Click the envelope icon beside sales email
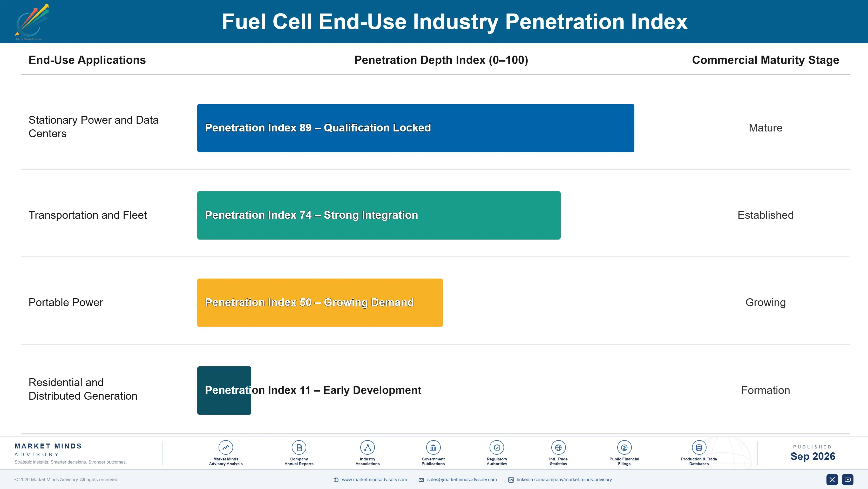Image resolution: width=868 pixels, height=489 pixels. (x=421, y=480)
